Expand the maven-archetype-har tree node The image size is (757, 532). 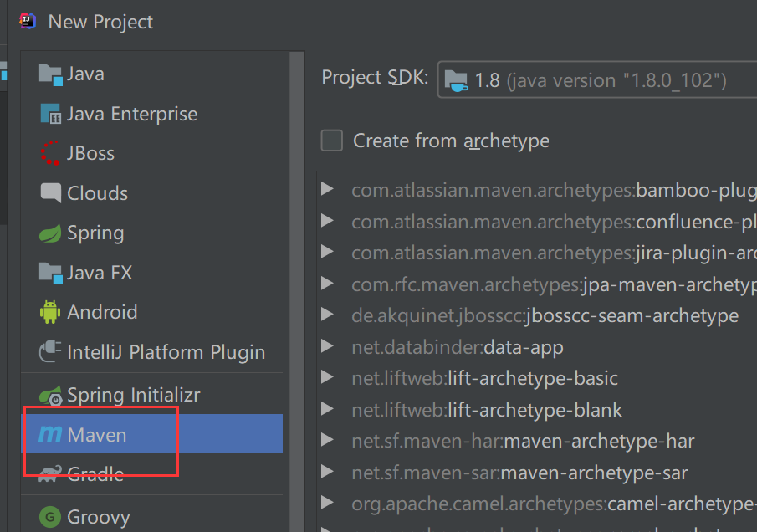click(328, 440)
